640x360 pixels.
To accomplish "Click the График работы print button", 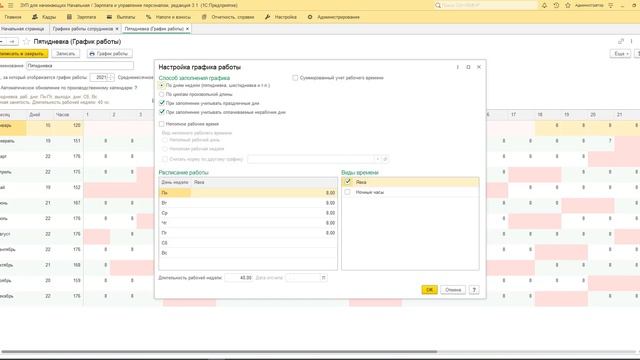I will (x=109, y=53).
